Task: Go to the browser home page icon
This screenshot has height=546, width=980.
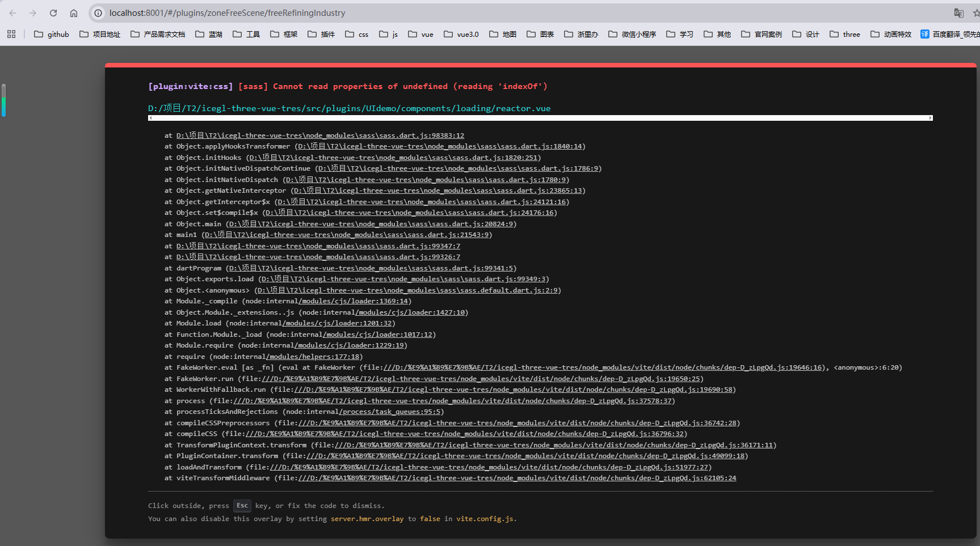Action: 74,13
